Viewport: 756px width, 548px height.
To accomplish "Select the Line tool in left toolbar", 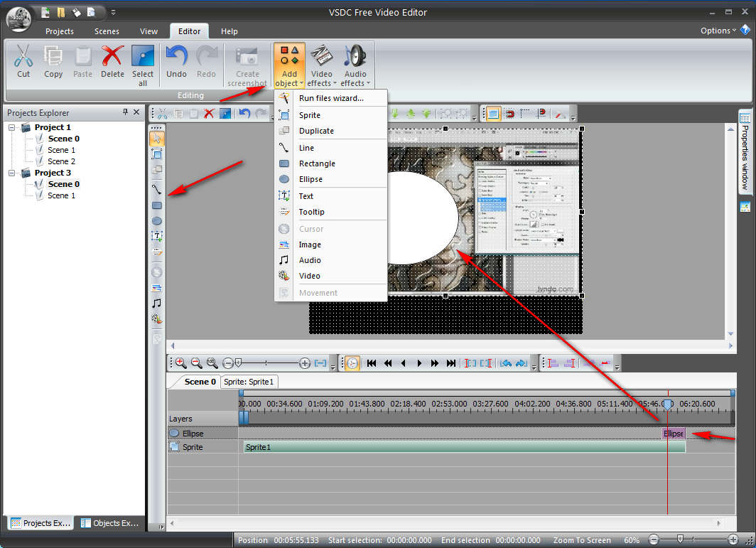I will (x=157, y=189).
